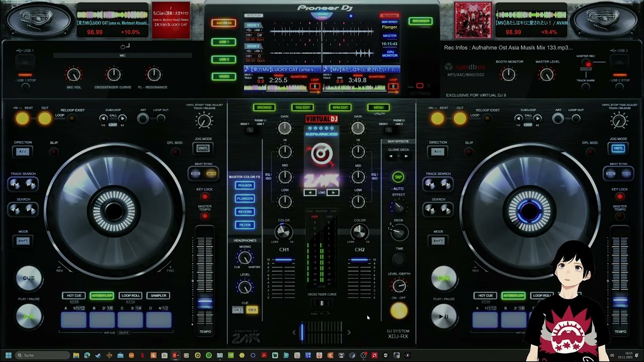Viewport: 644px width, 362px height.
Task: Rewind search on the left deck
Action: pyautogui.click(x=15, y=209)
